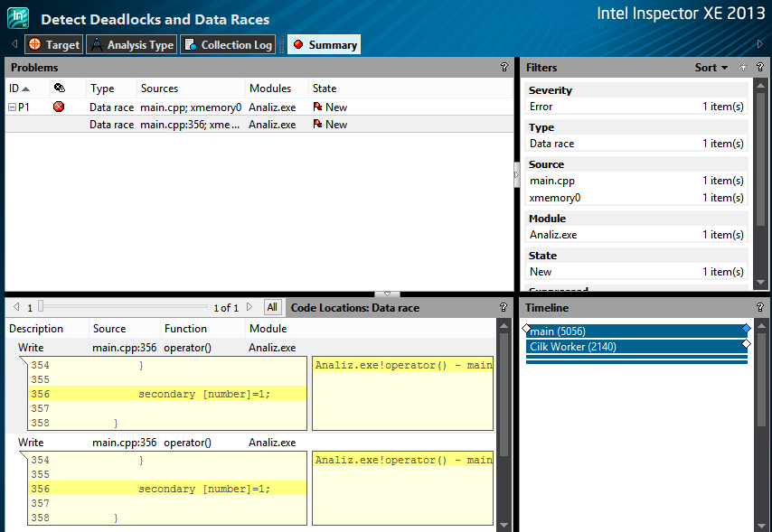Go to the next code location set
The width and height of the screenshot is (772, 532).
pyautogui.click(x=249, y=307)
